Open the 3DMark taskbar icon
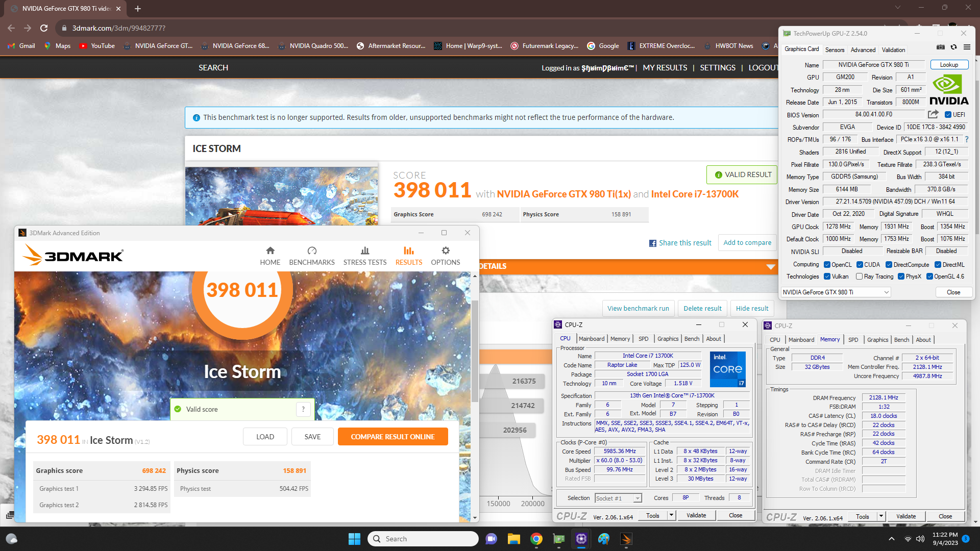The height and width of the screenshot is (551, 980). click(x=626, y=539)
